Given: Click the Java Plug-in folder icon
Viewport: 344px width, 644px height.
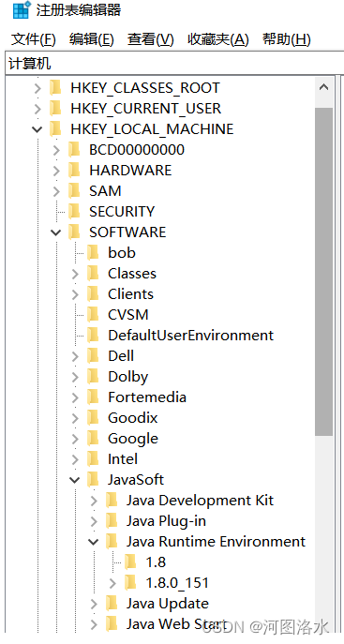Looking at the screenshot, I should [112, 521].
